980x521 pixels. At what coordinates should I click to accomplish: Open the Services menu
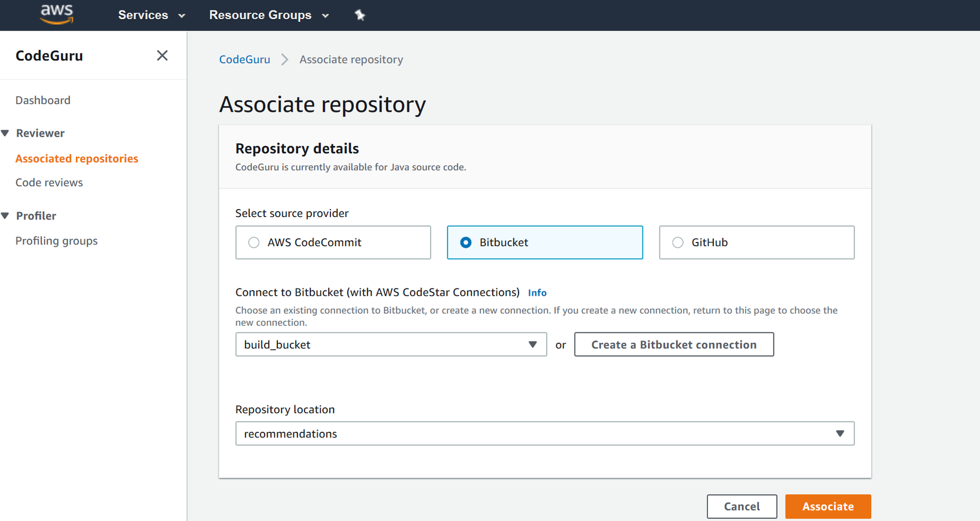(152, 15)
